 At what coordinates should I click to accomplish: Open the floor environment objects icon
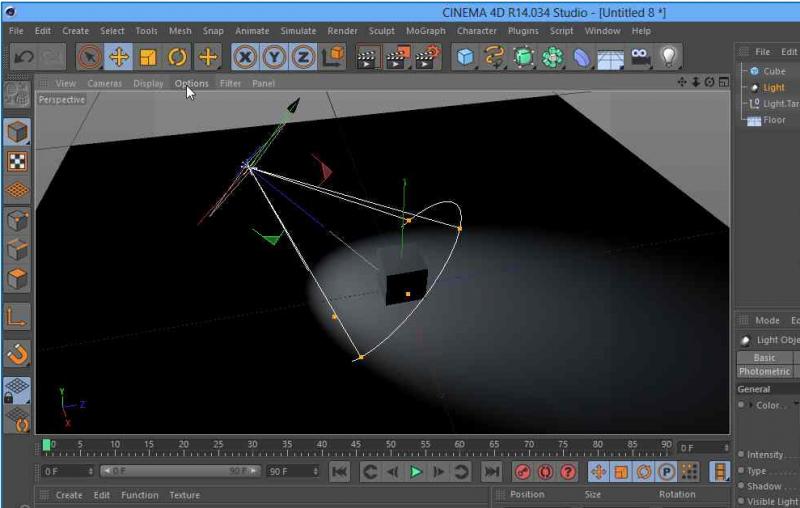click(x=611, y=58)
